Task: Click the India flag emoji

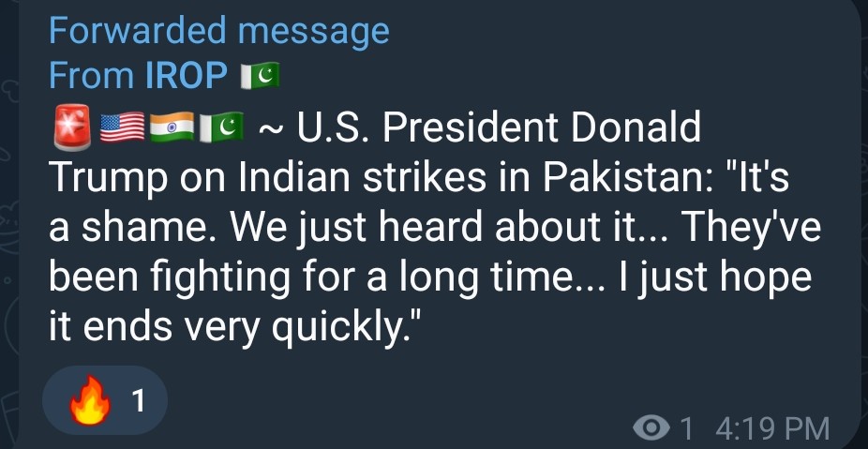Action: (172, 128)
